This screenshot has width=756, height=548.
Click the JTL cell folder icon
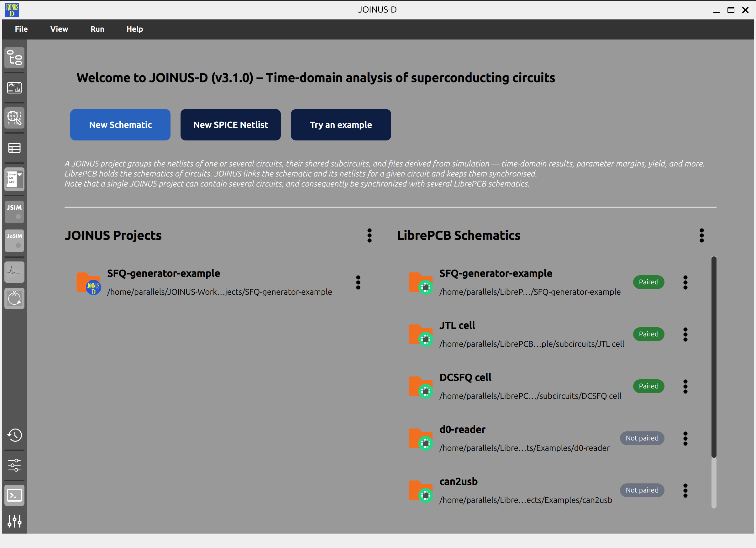tap(421, 335)
